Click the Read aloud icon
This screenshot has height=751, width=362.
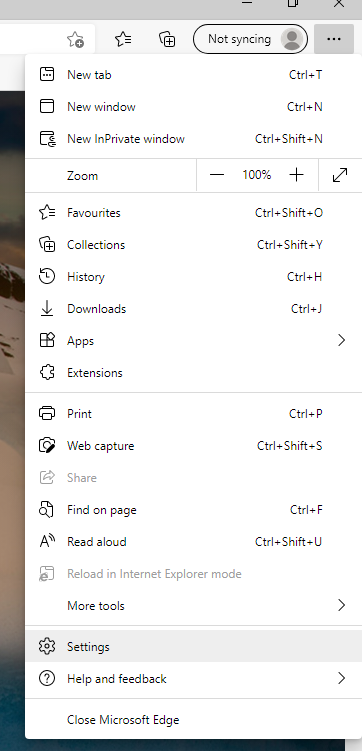47,542
